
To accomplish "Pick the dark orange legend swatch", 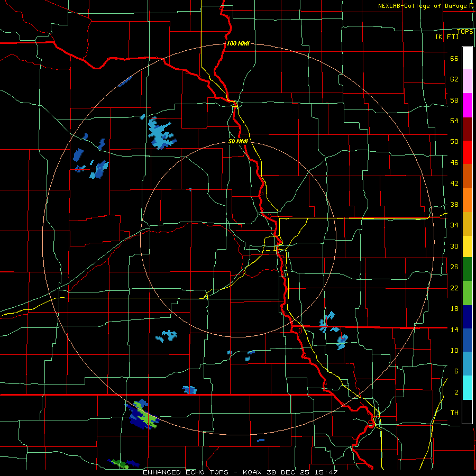I will (467, 176).
